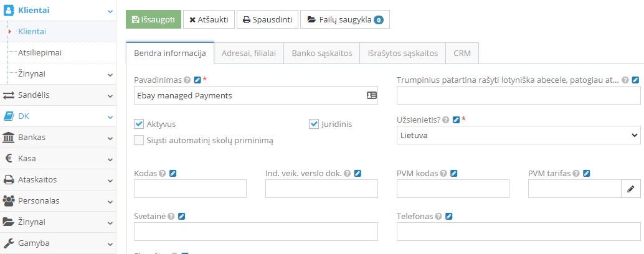Open the Išrašytos sąskaitos tab
Screen dimensions: 644x254
(x=403, y=54)
